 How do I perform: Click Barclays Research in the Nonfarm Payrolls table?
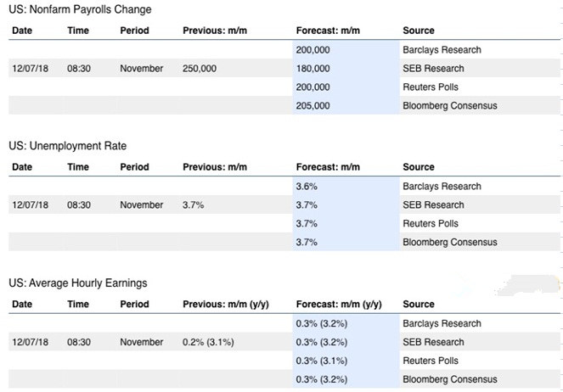[x=442, y=49]
